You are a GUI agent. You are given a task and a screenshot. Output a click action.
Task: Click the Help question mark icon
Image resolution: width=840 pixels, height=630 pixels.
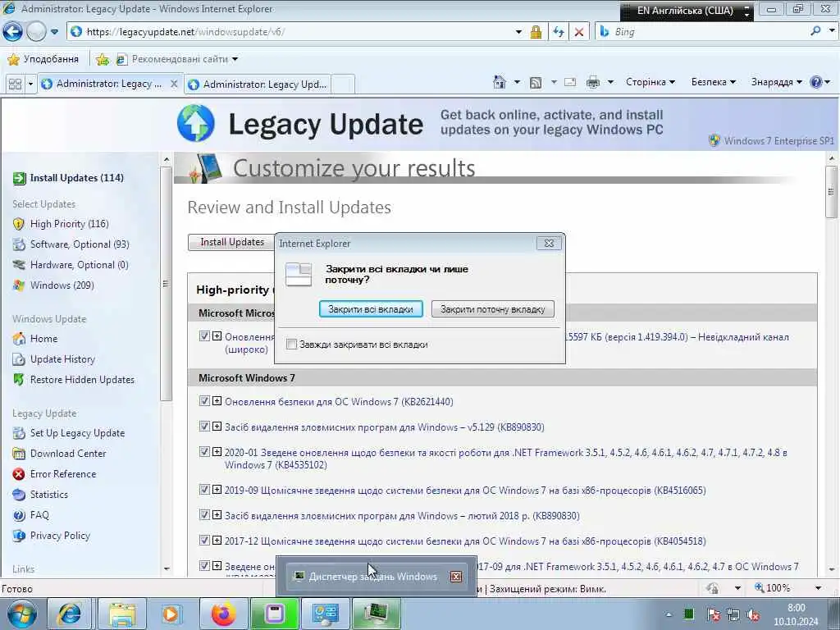(816, 82)
